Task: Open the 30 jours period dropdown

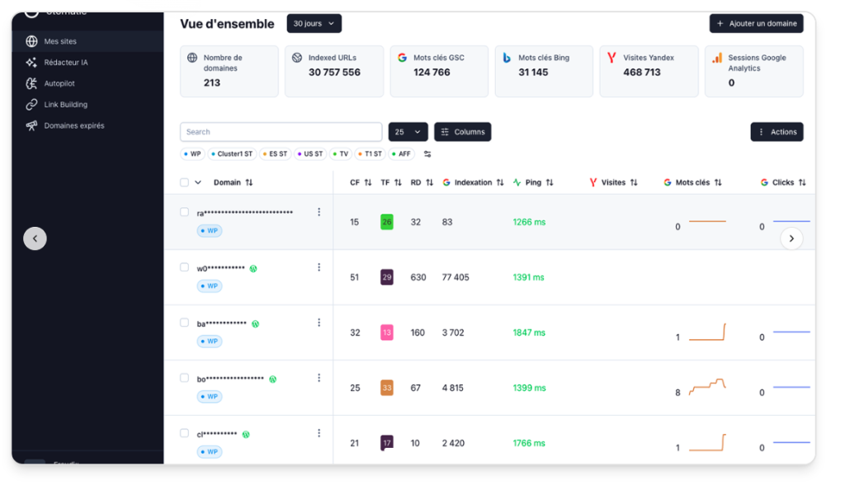Action: pyautogui.click(x=314, y=24)
